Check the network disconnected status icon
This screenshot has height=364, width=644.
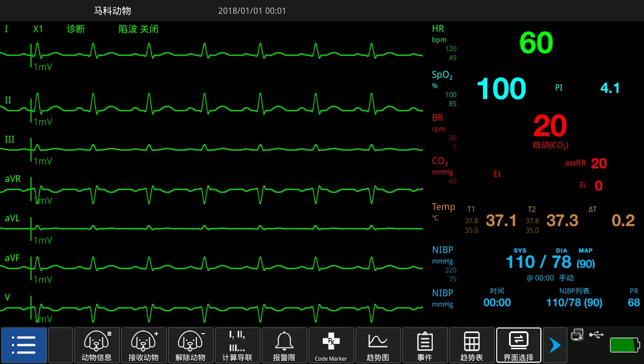[577, 335]
